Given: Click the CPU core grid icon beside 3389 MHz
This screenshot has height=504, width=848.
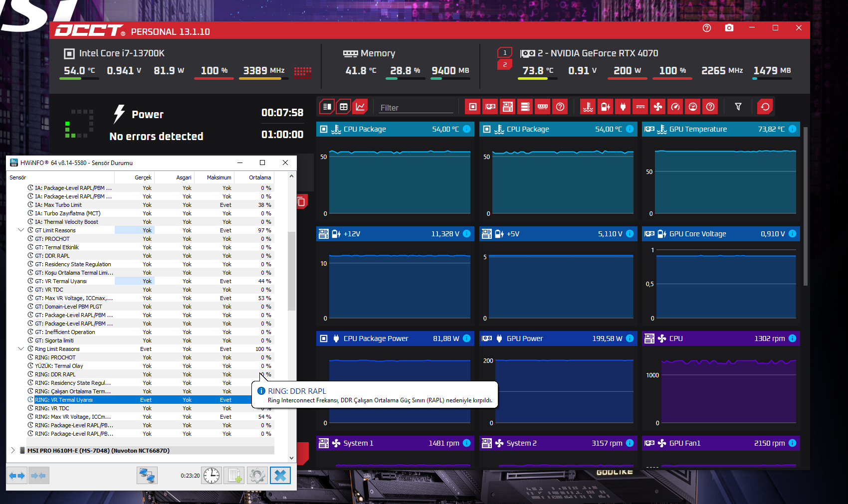Looking at the screenshot, I should 303,72.
